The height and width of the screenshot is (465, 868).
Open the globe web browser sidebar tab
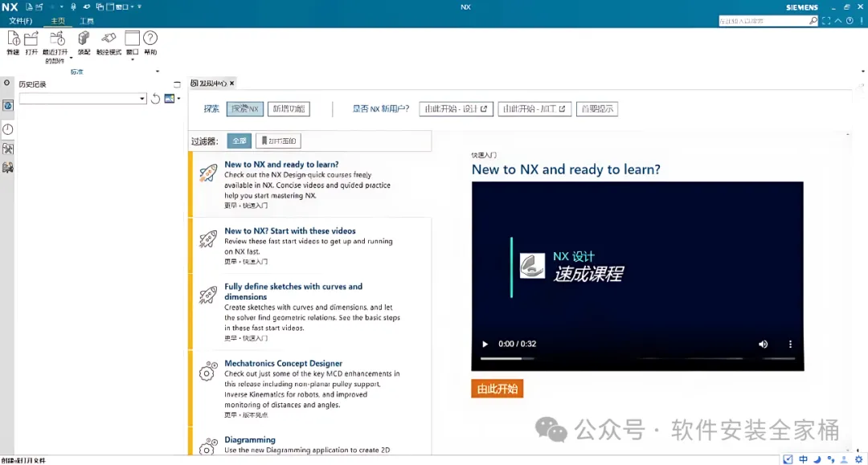tap(8, 105)
